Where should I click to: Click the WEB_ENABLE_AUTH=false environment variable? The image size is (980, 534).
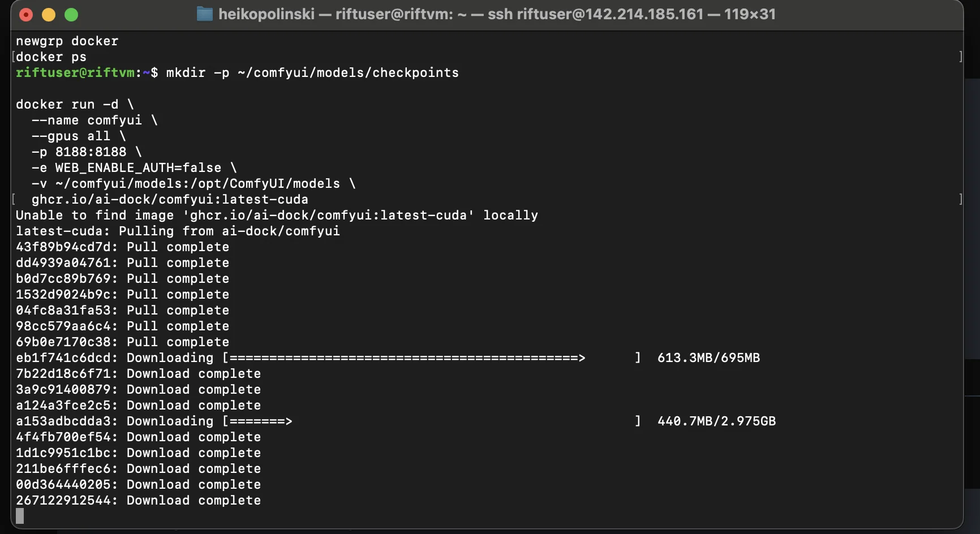coord(137,167)
